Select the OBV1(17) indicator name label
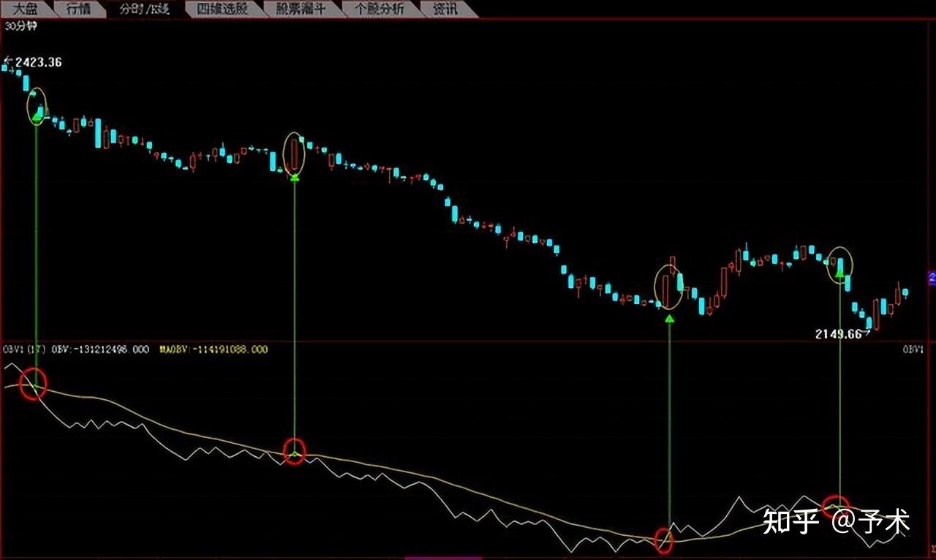This screenshot has width=936, height=560. point(25,349)
